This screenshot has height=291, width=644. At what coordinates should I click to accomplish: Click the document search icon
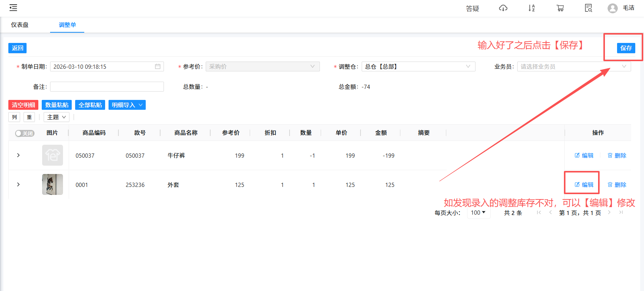(588, 8)
